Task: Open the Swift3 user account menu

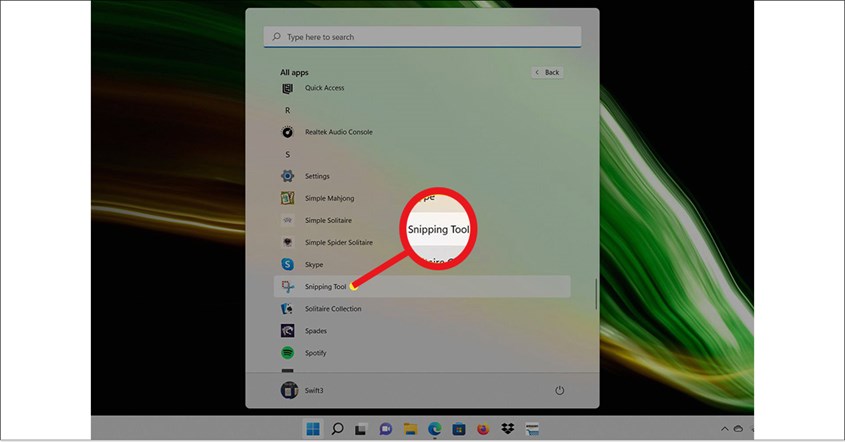Action: pos(302,390)
